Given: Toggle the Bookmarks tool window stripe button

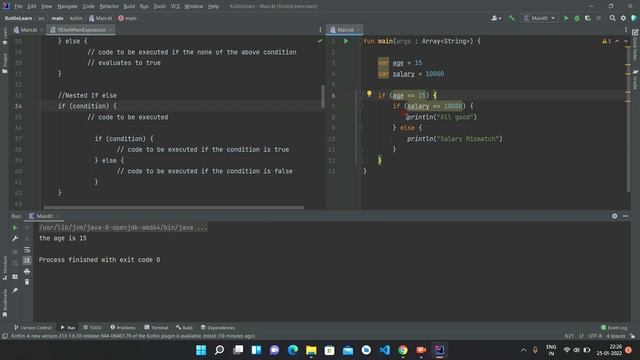Looking at the screenshot, I should (4, 303).
